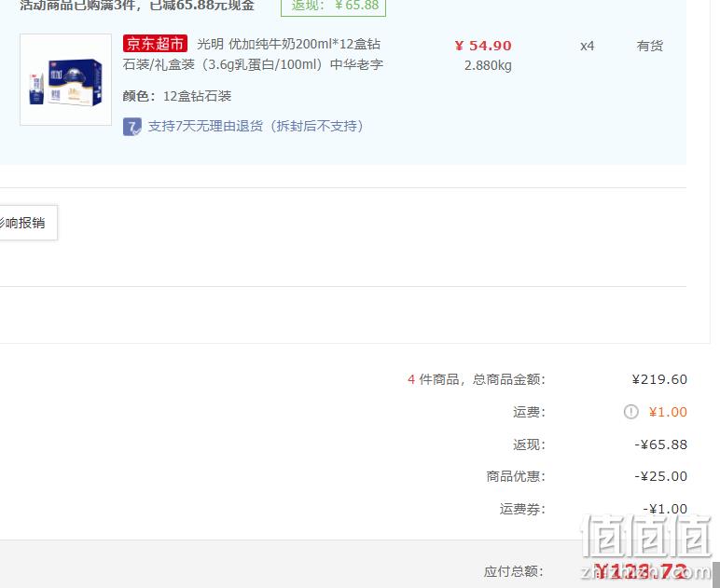
Task: Select the ¥219.60 total goods amount
Action: pyautogui.click(x=659, y=379)
